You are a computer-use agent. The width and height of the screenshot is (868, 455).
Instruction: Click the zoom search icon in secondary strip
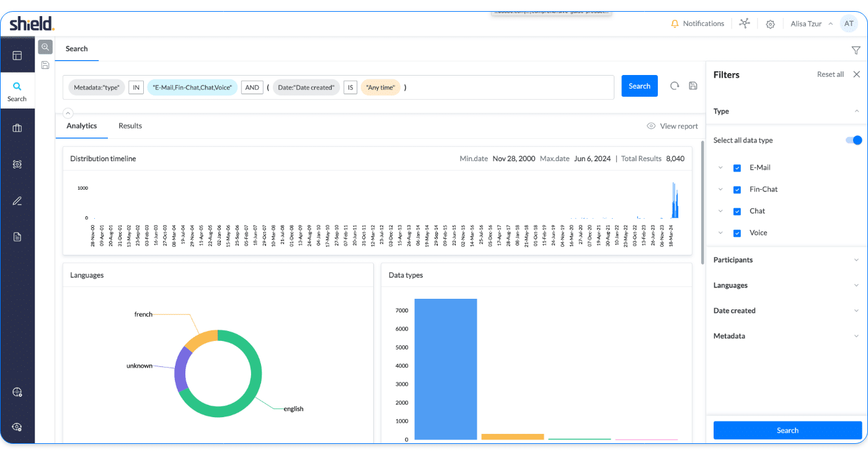coord(45,47)
